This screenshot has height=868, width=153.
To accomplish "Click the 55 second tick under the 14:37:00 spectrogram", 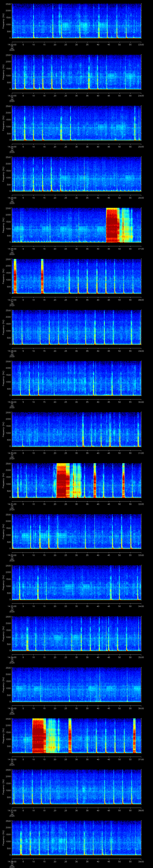I will coord(130,810).
